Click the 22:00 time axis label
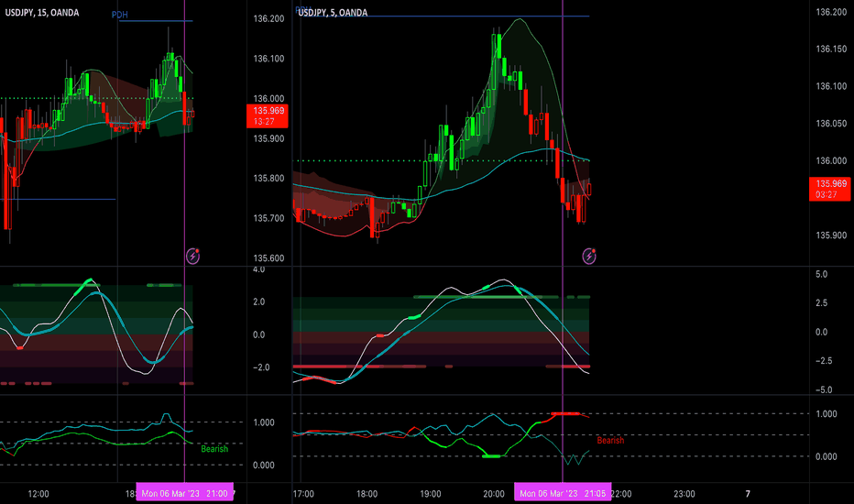 coord(621,494)
